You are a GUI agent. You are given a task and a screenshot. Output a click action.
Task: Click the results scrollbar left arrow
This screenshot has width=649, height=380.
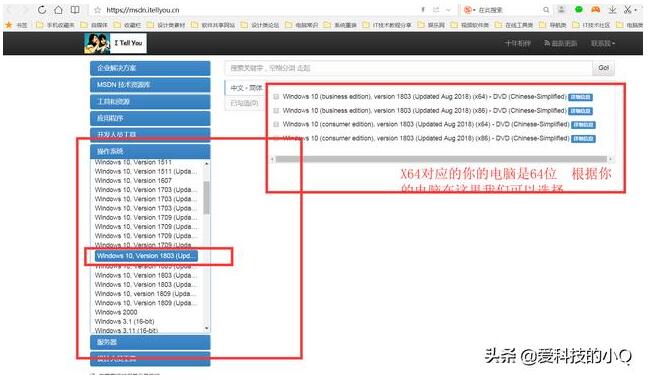click(x=272, y=159)
